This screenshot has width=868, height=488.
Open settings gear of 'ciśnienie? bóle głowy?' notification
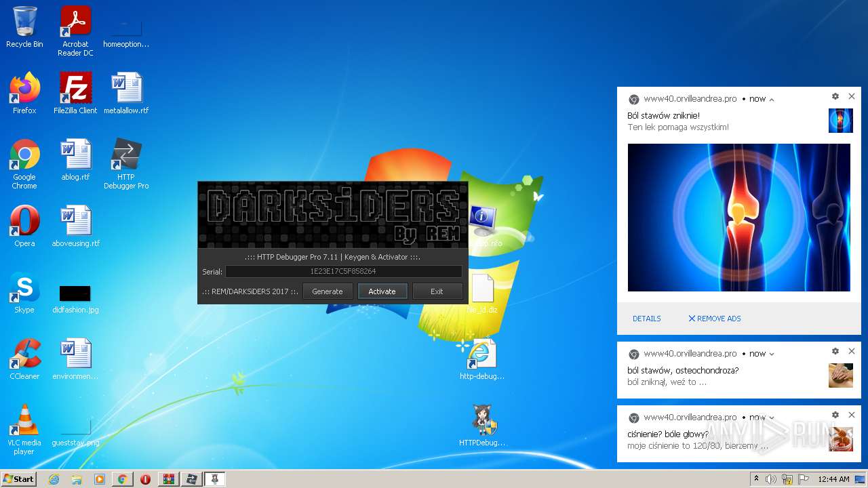835,415
